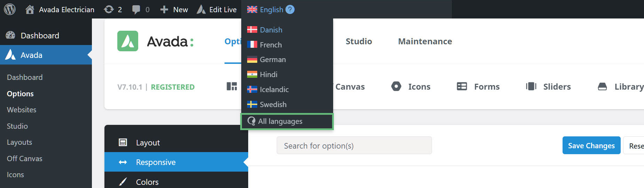Click the Edit Live Avada icon
Image resolution: width=644 pixels, height=188 pixels.
point(201,9)
